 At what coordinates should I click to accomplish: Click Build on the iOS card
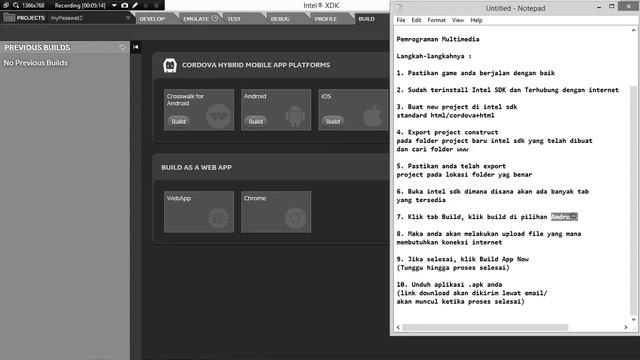333,121
